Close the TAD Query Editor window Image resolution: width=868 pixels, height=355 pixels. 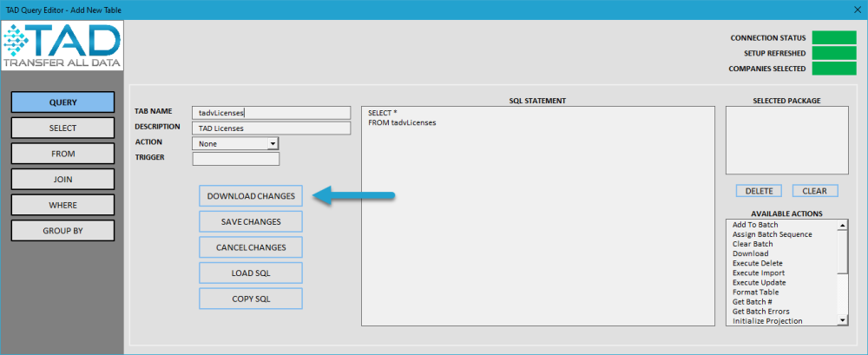(856, 10)
